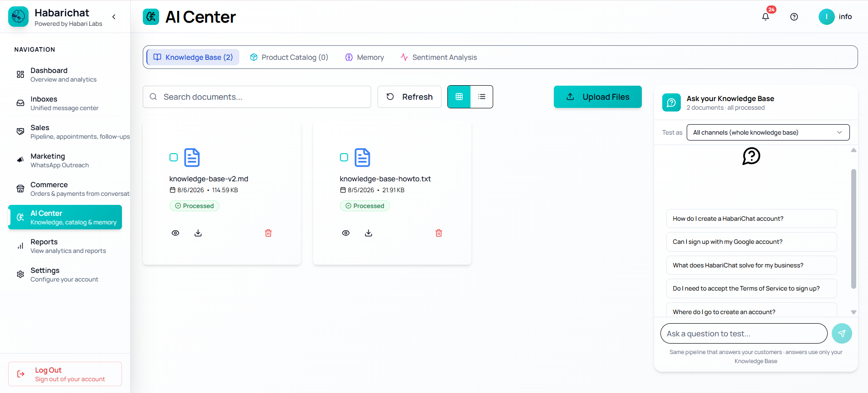Collapse the sidebar with the chevron arrow
This screenshot has width=868, height=393.
click(114, 17)
